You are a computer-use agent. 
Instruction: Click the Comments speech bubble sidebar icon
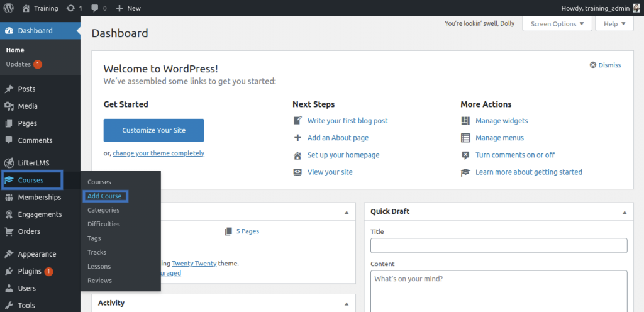(9, 140)
